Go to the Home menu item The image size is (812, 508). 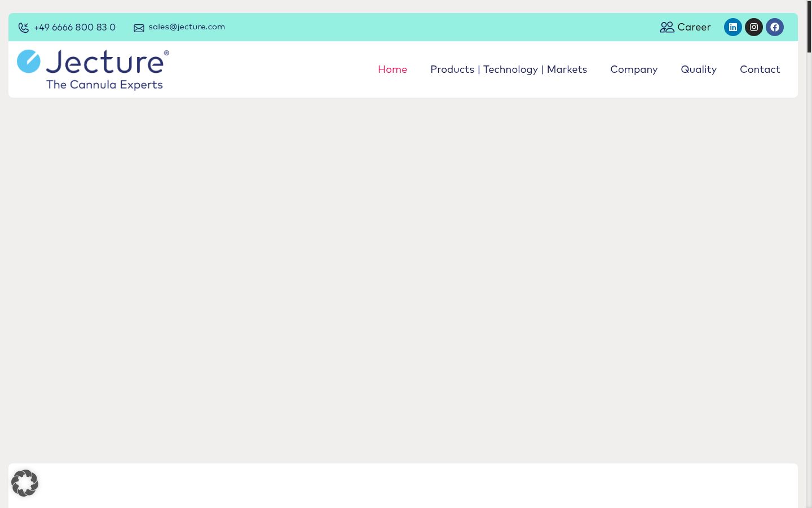pos(392,69)
